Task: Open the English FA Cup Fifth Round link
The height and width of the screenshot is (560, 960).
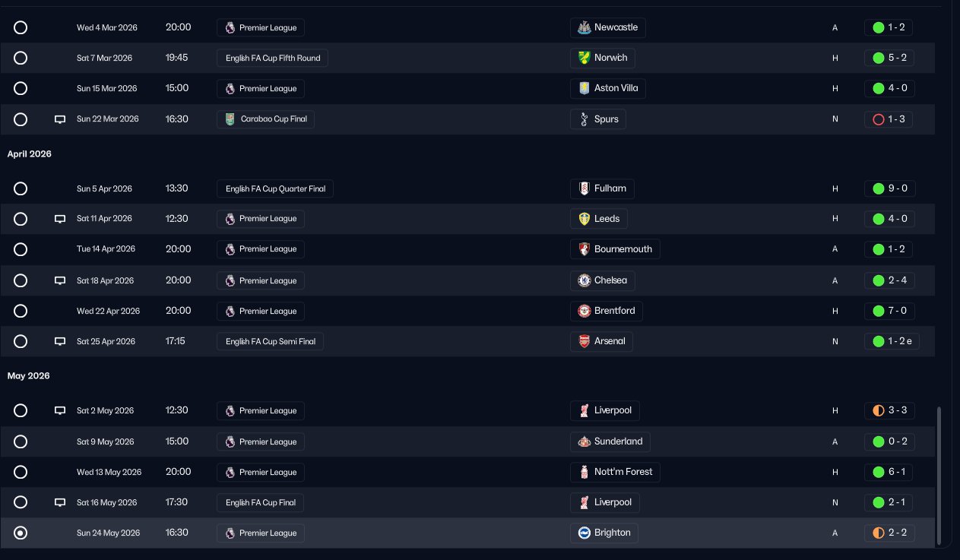Action: [273, 58]
